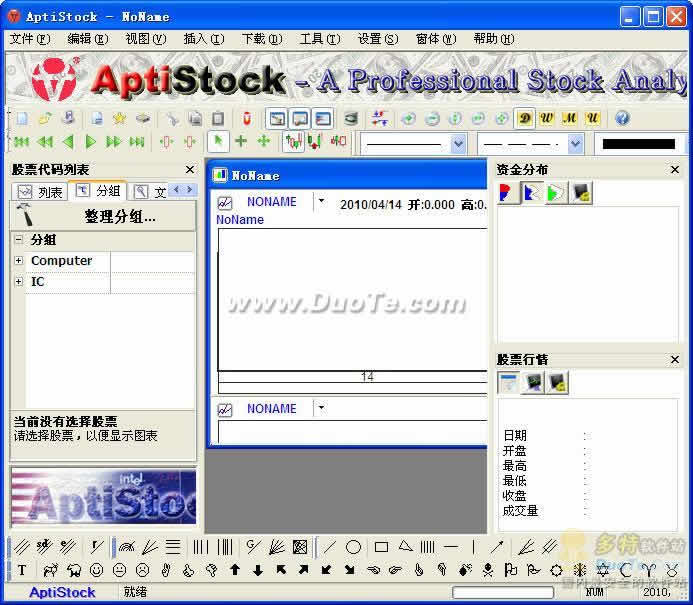Click the blue question mark help icon
This screenshot has height=605, width=693.
[x=622, y=118]
